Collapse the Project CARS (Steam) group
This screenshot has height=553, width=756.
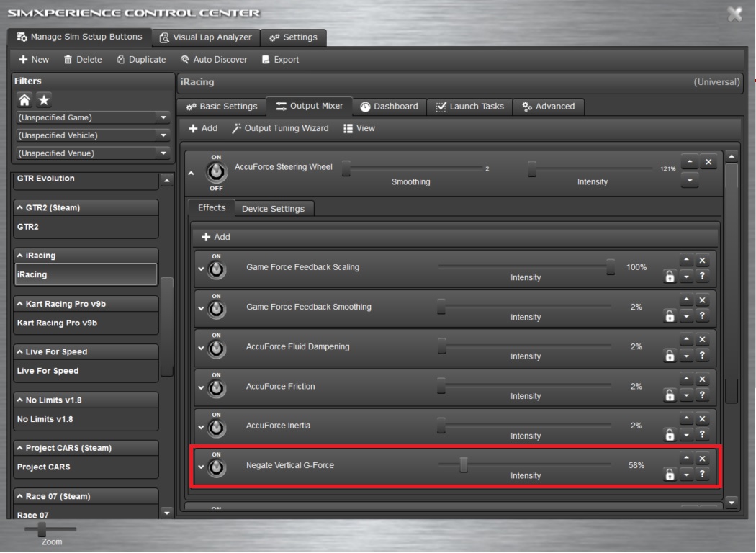(x=19, y=448)
